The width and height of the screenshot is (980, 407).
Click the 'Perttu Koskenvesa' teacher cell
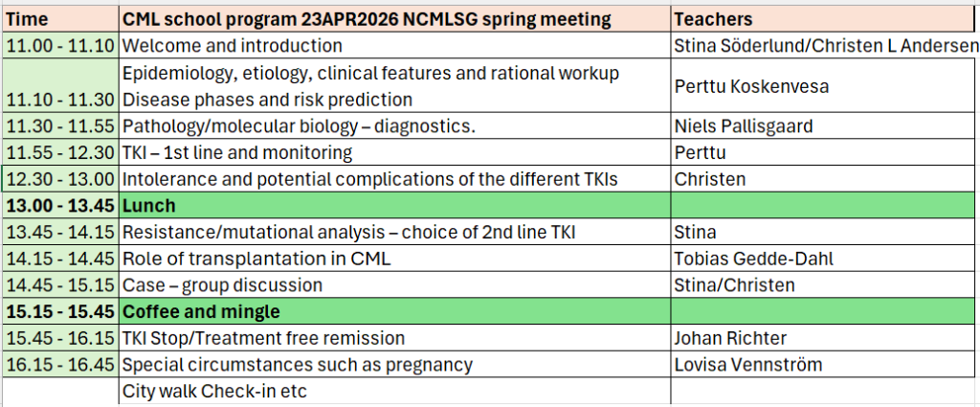[825, 86]
